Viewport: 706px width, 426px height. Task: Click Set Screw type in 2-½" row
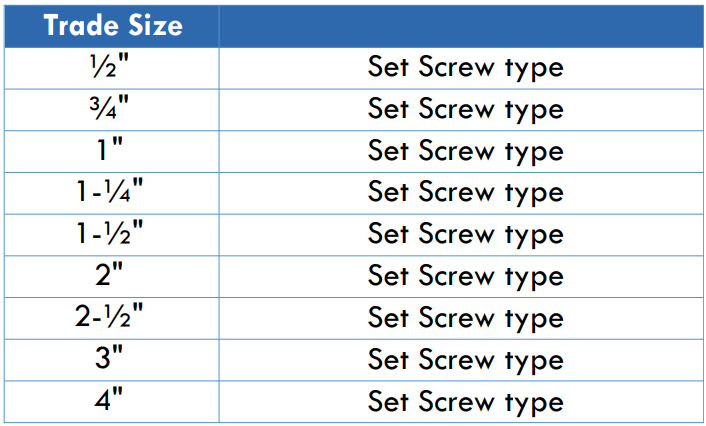coord(466,319)
